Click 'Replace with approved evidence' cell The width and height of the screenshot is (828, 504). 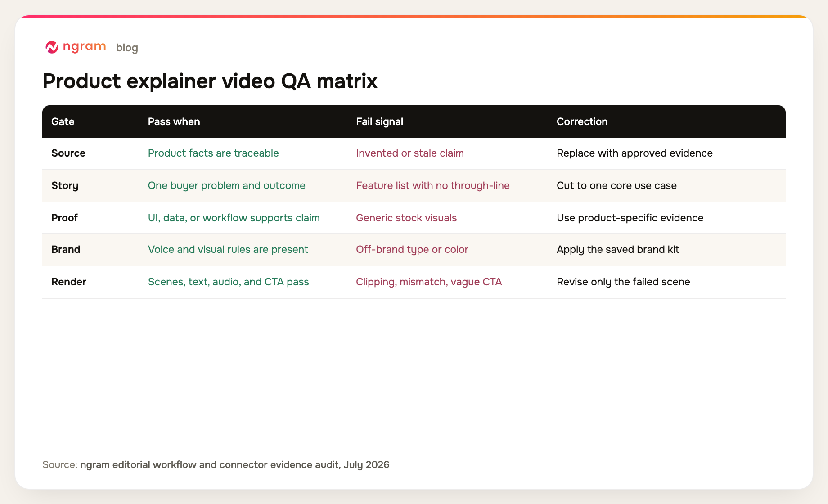coord(634,153)
